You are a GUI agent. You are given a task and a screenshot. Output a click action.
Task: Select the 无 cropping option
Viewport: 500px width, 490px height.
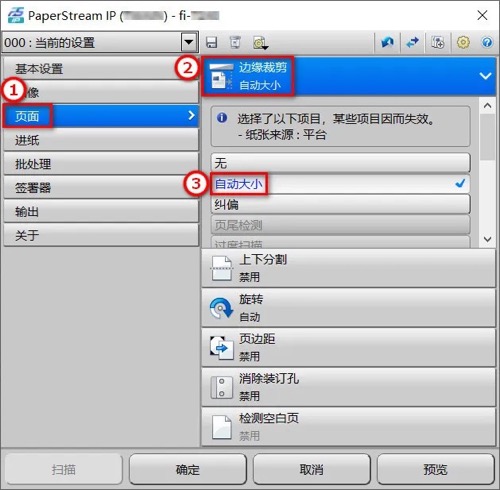tap(340, 163)
